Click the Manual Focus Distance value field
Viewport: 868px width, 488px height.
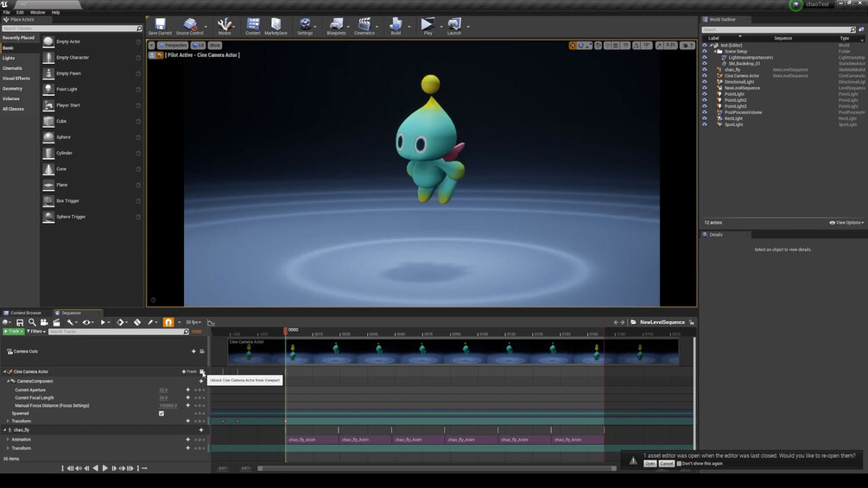tap(168, 406)
